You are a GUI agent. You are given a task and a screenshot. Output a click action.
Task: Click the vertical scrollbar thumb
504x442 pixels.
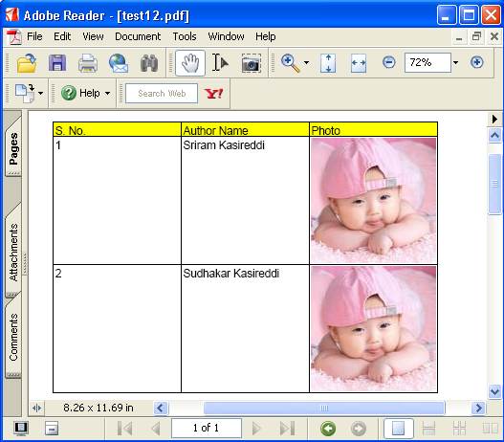(494, 185)
